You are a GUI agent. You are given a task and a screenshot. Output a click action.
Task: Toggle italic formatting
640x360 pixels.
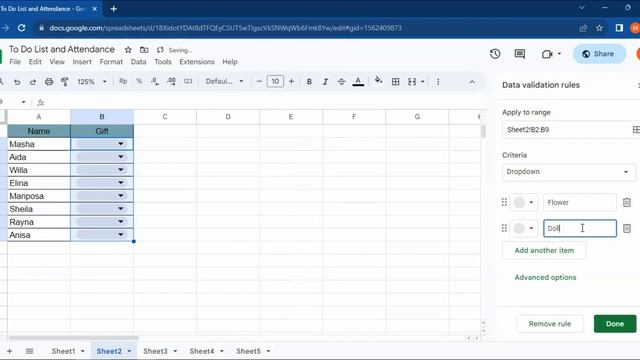[325, 82]
